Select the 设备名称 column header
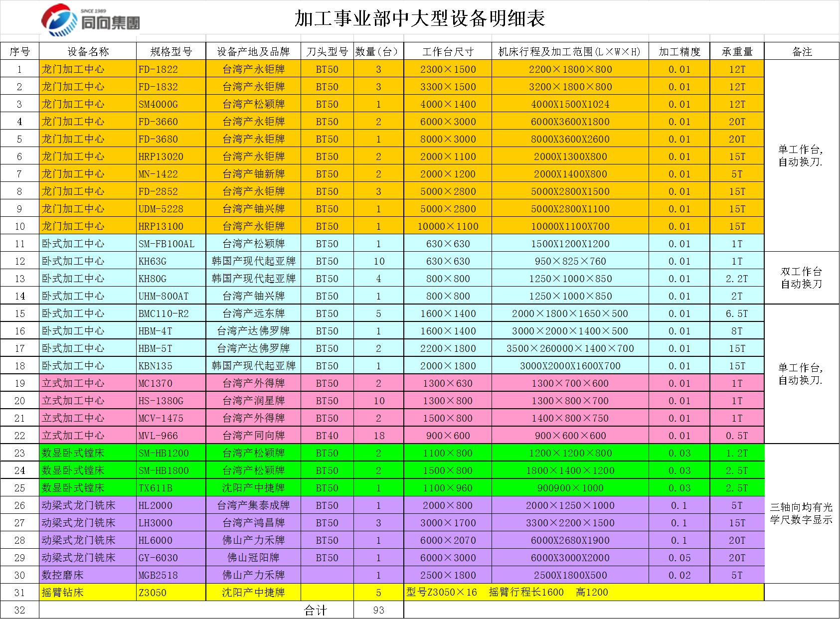This screenshot has width=840, height=619. click(88, 51)
